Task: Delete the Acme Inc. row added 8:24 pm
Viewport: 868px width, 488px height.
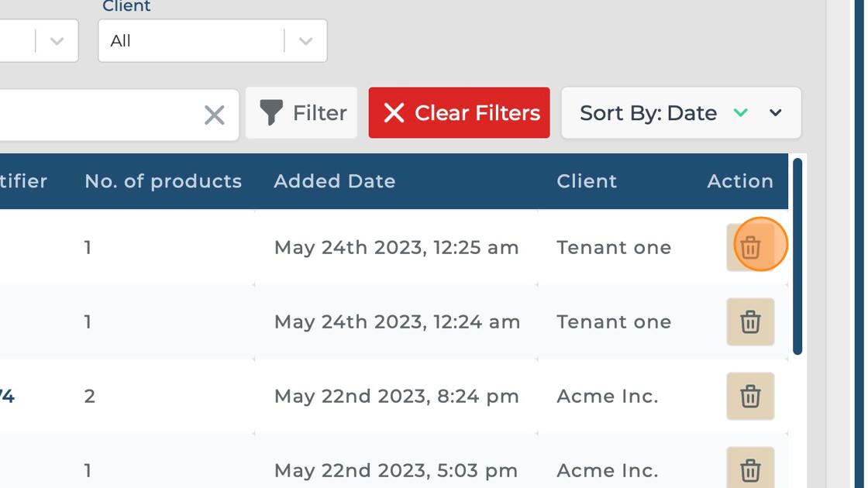Action: click(x=749, y=396)
